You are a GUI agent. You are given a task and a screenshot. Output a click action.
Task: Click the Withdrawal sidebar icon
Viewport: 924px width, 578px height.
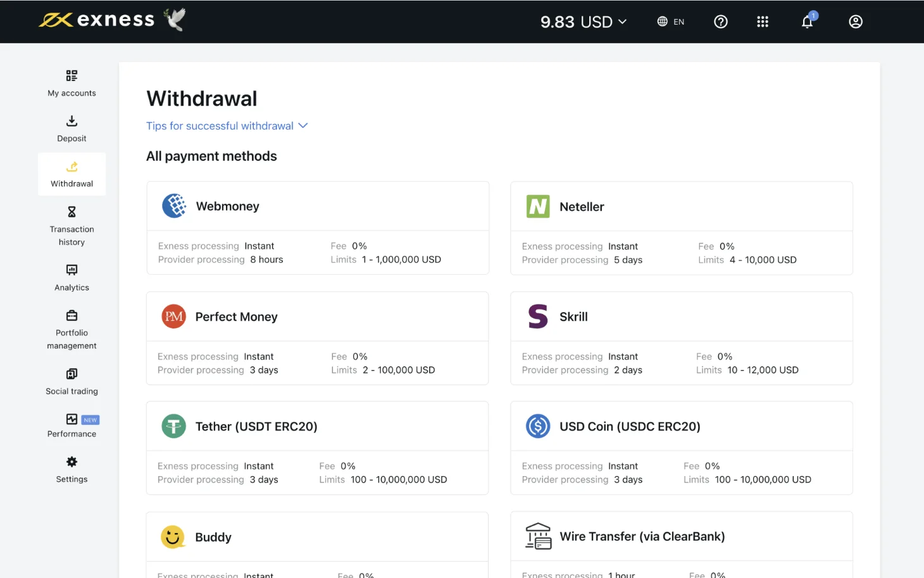[x=72, y=166]
